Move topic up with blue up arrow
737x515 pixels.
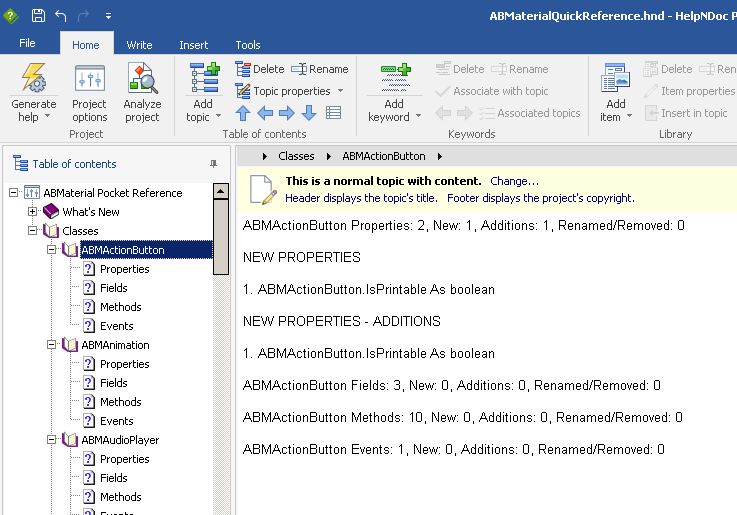(x=243, y=113)
